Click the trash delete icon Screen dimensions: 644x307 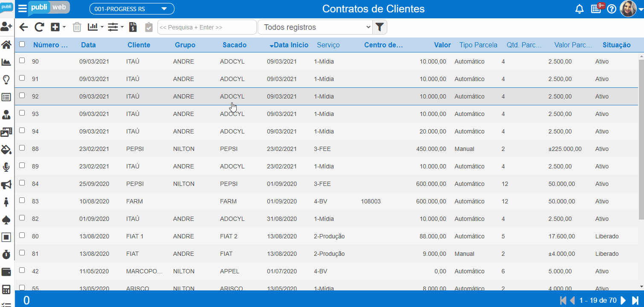click(77, 27)
